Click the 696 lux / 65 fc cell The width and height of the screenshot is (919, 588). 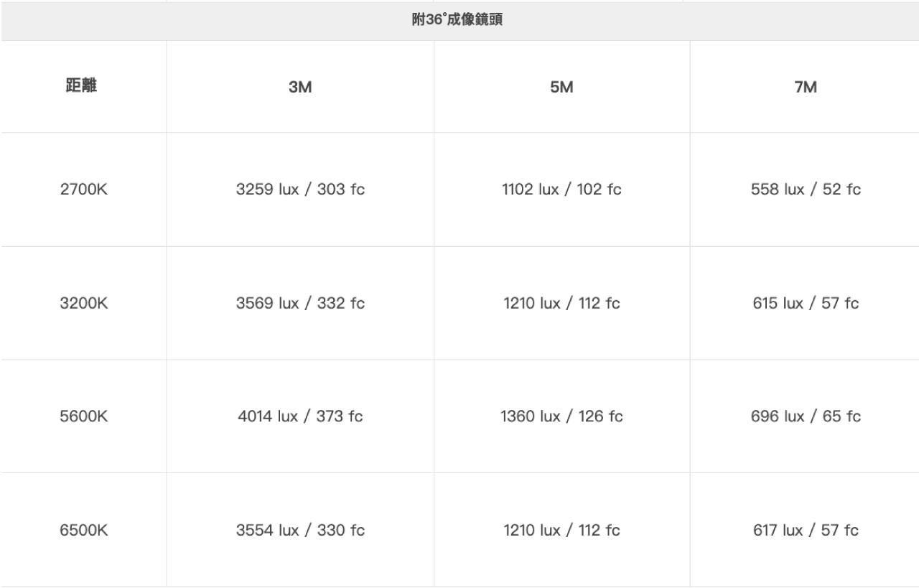click(804, 416)
